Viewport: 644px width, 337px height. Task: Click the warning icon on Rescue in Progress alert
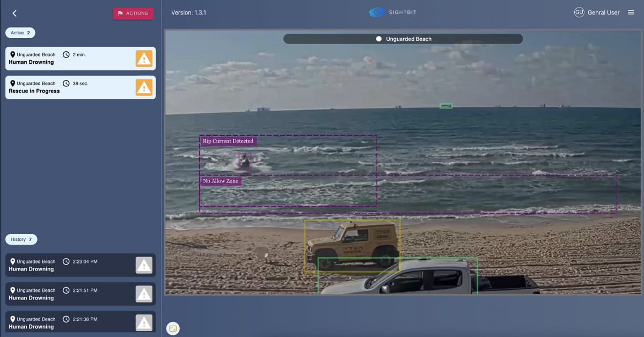point(144,87)
